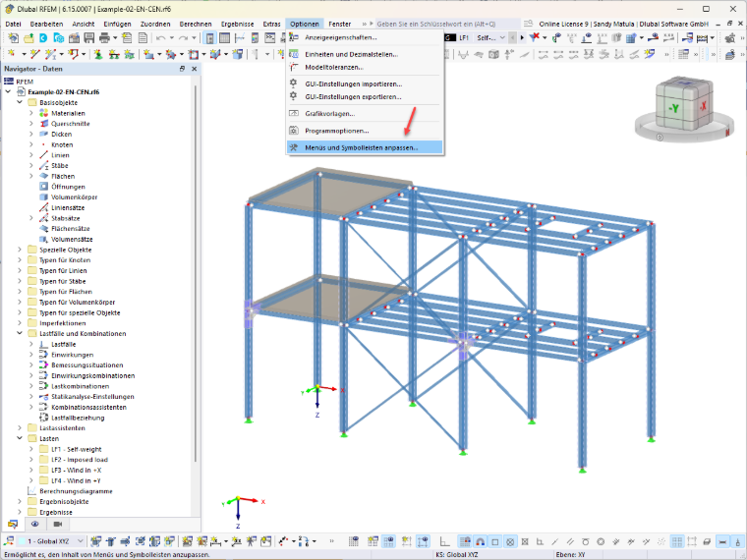Click the new surface tool icon
Image resolution: width=747 pixels, height=560 pixels.
[148, 54]
